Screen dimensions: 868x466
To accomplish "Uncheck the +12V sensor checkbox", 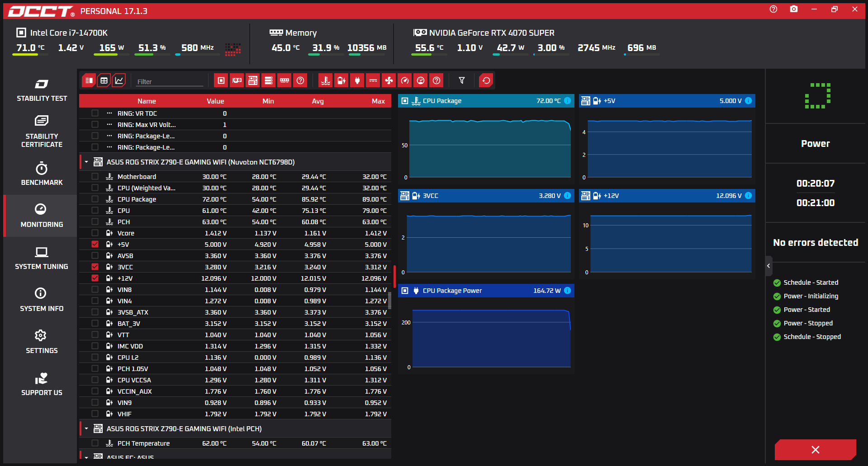I will [x=95, y=278].
